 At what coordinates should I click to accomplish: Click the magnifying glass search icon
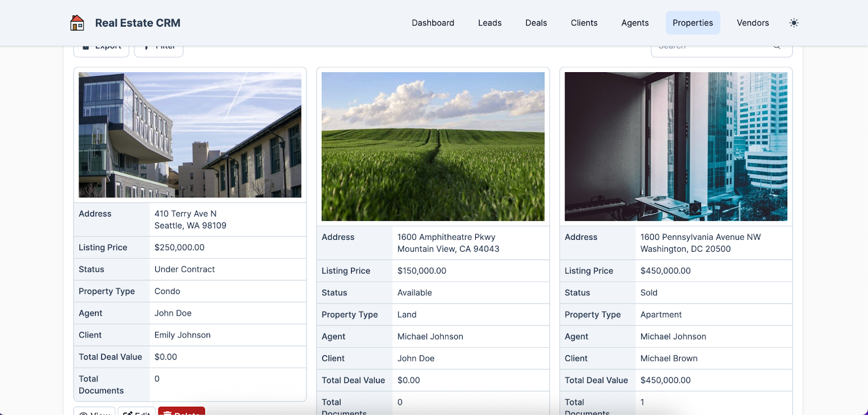point(777,48)
